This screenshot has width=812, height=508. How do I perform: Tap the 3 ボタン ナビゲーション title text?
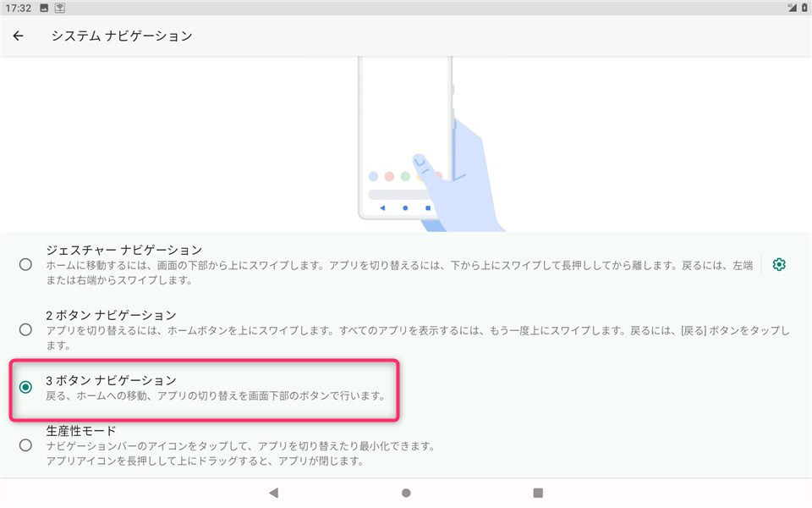112,380
